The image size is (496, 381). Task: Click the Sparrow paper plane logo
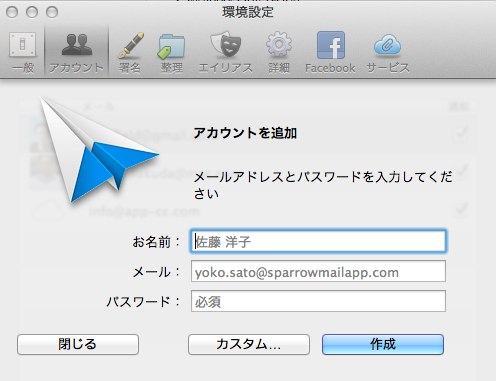pyautogui.click(x=99, y=150)
